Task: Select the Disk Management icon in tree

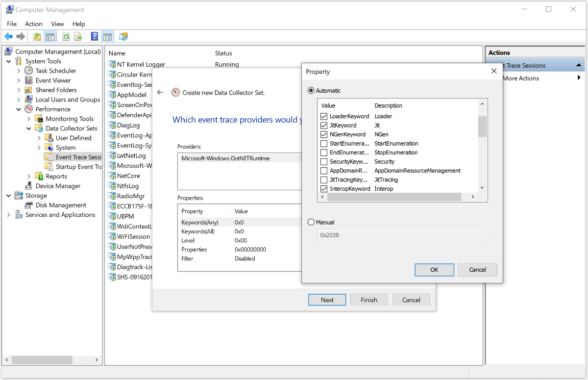Action: pos(29,205)
